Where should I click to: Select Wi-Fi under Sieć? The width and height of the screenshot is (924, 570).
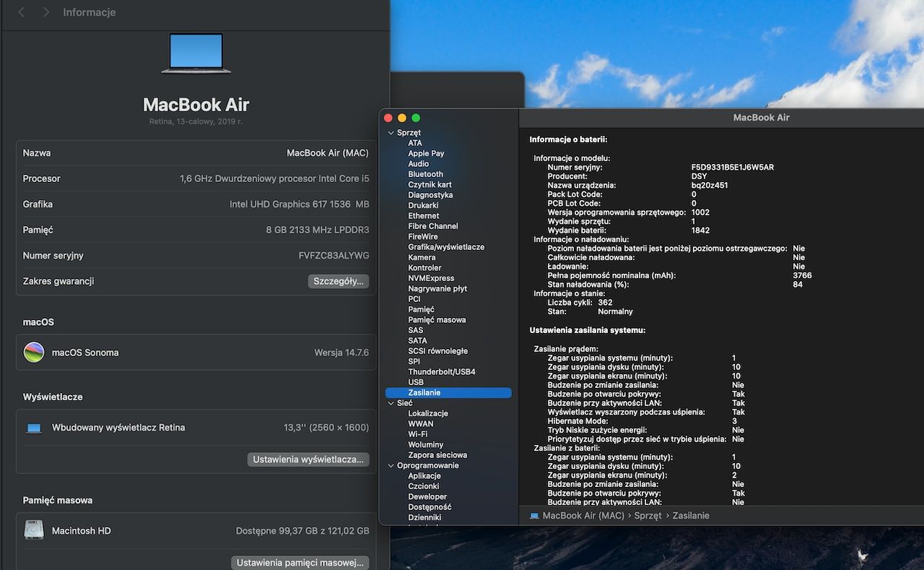[x=418, y=434]
